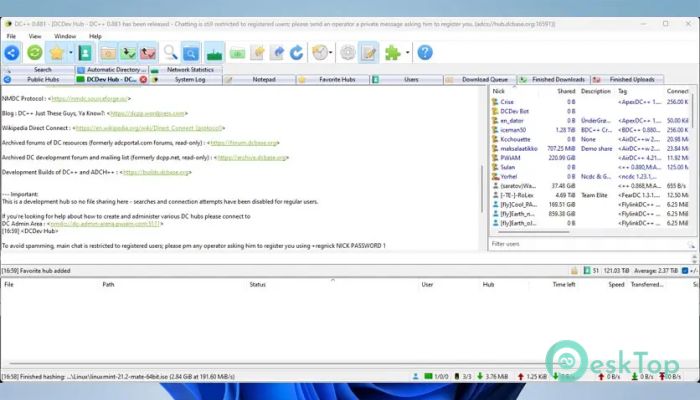Screen dimensions: 700x400
Task: Open the Wikipedia Direct Connect link
Action: pyautogui.click(x=149, y=128)
